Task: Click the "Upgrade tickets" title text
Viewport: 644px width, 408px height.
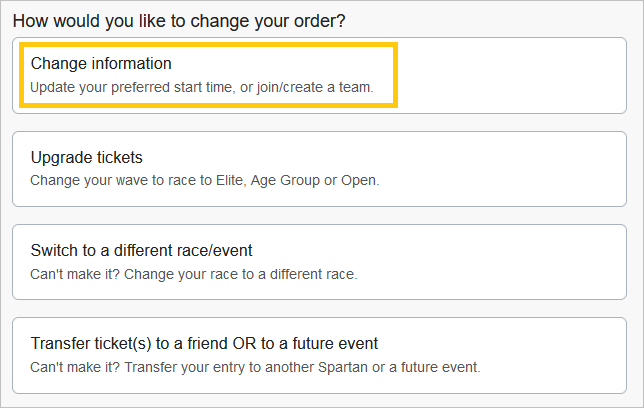Action: tap(87, 158)
